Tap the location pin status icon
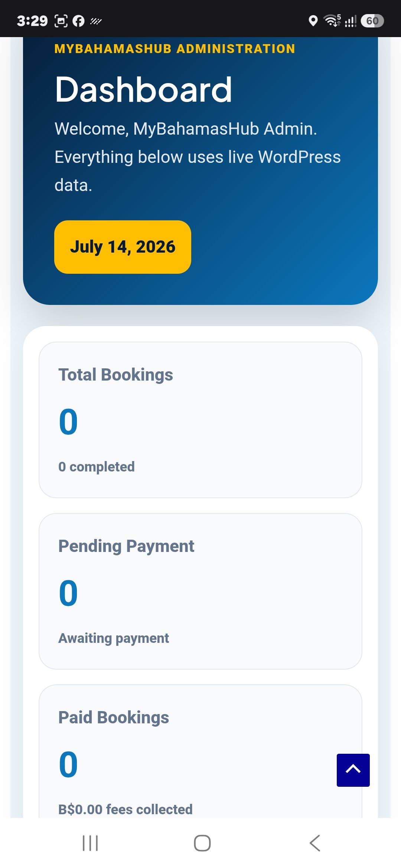This screenshot has height=868, width=401. point(313,21)
